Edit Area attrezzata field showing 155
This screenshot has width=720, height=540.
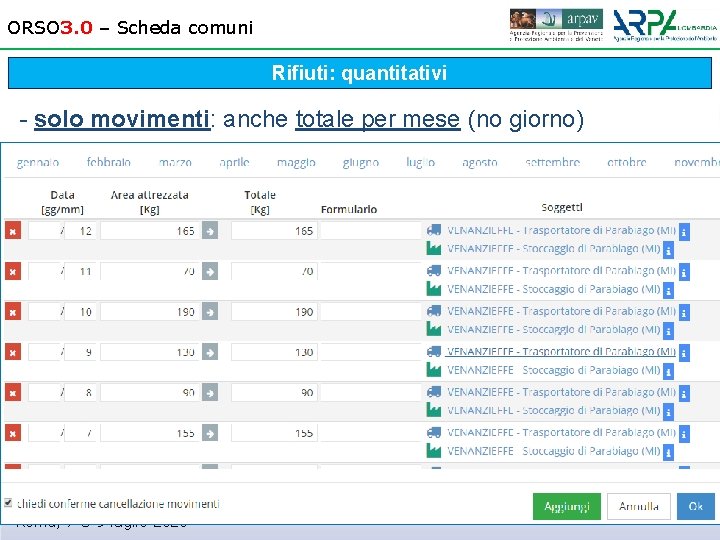[150, 433]
